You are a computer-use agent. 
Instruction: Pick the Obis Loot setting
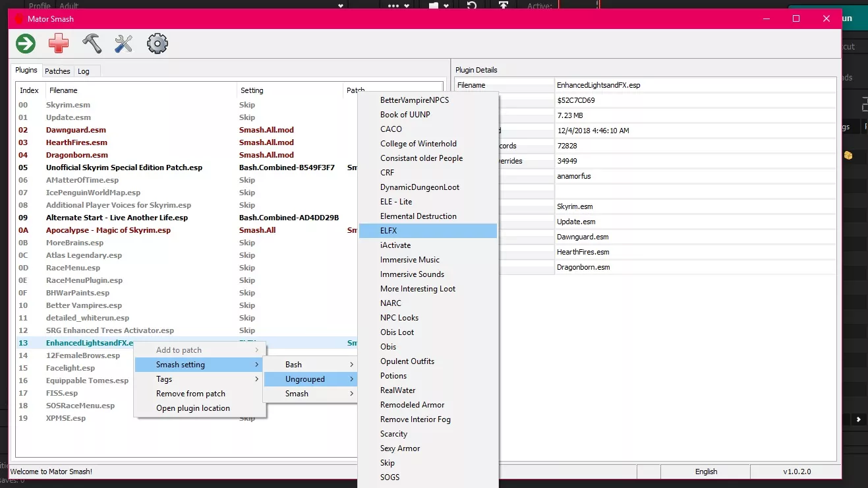(x=428, y=332)
